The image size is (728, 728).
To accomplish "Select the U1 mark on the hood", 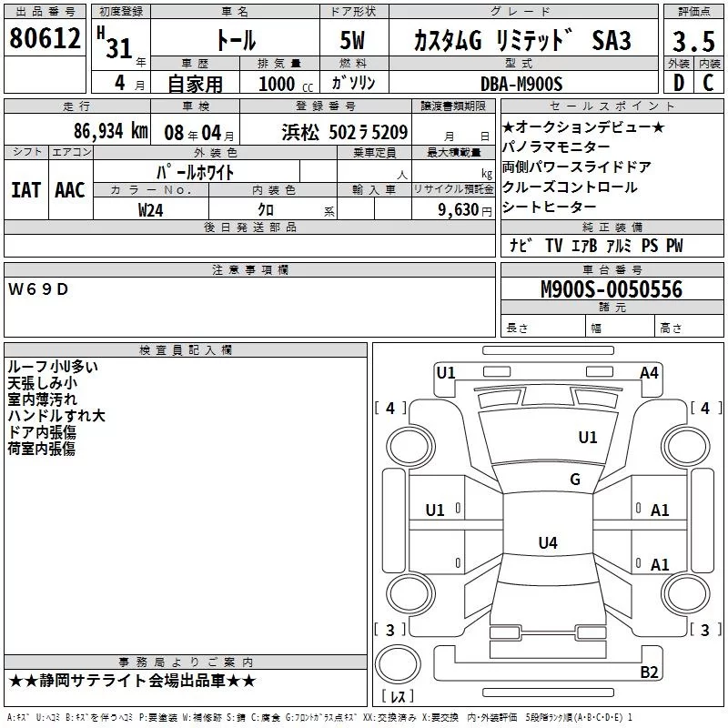I will point(588,437).
